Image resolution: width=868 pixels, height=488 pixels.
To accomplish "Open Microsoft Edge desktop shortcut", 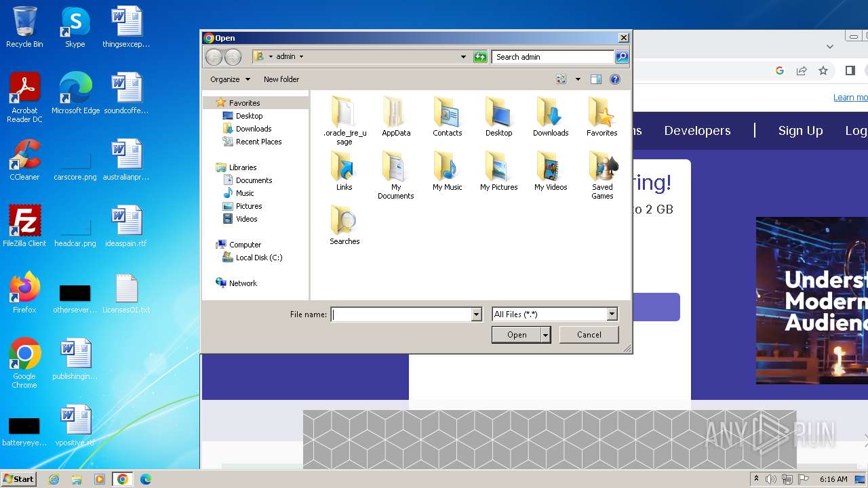I will [x=75, y=94].
